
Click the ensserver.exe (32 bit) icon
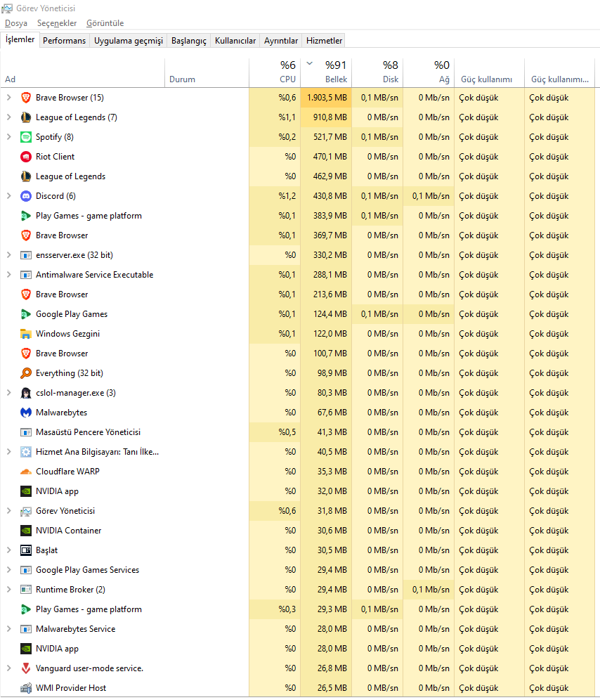point(26,255)
